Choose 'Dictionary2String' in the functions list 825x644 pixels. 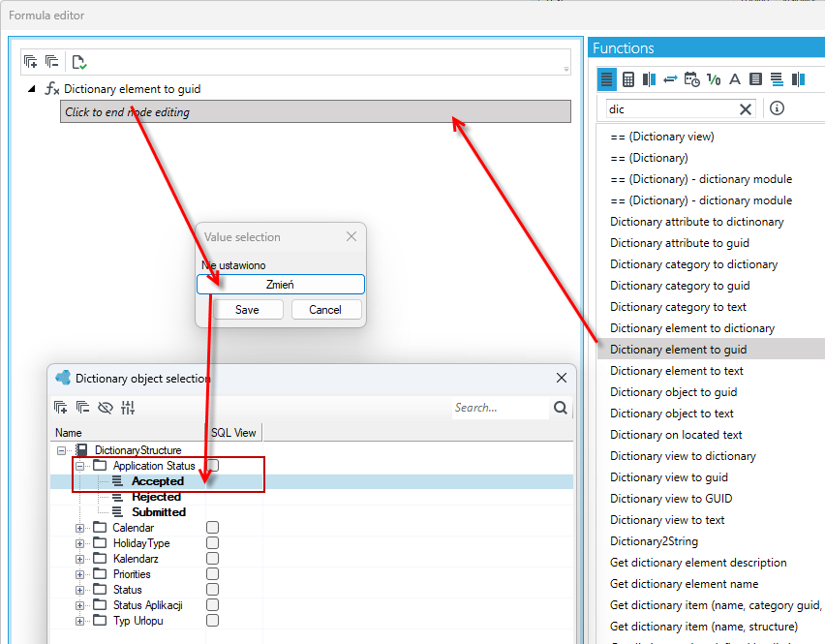654,541
